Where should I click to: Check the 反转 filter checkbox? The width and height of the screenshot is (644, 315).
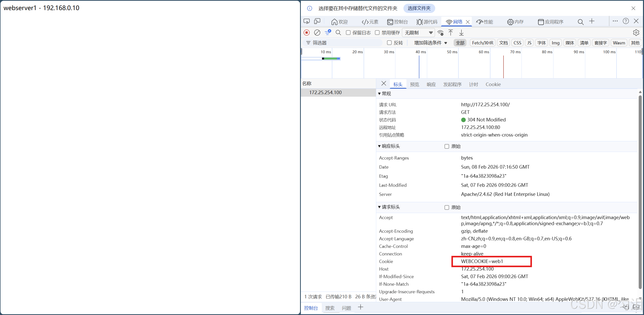pyautogui.click(x=389, y=43)
